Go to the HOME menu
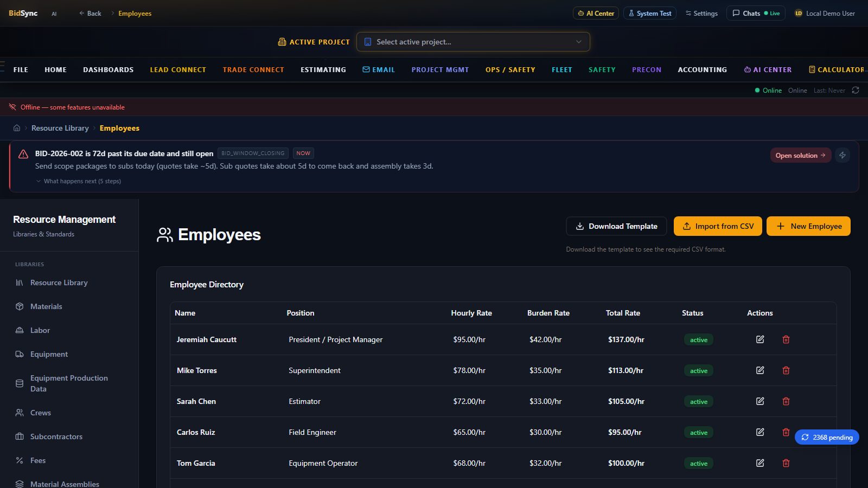 click(55, 69)
